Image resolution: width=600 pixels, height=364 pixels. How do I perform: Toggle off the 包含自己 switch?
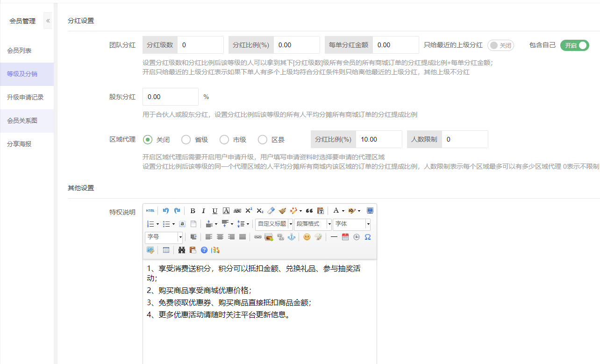574,45
